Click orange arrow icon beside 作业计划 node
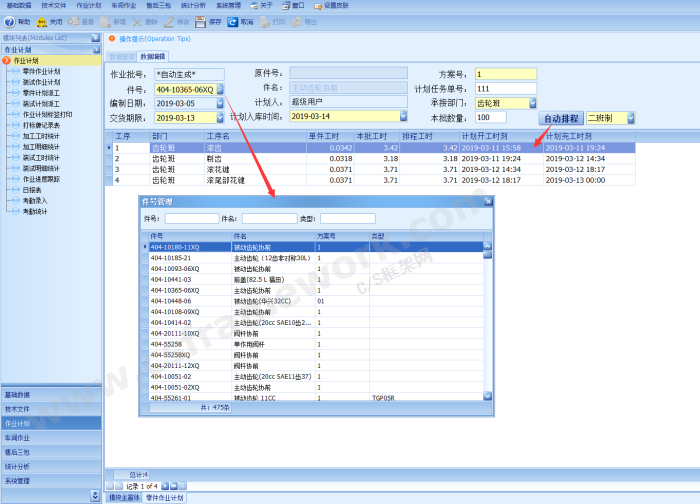700x504 pixels. point(8,61)
